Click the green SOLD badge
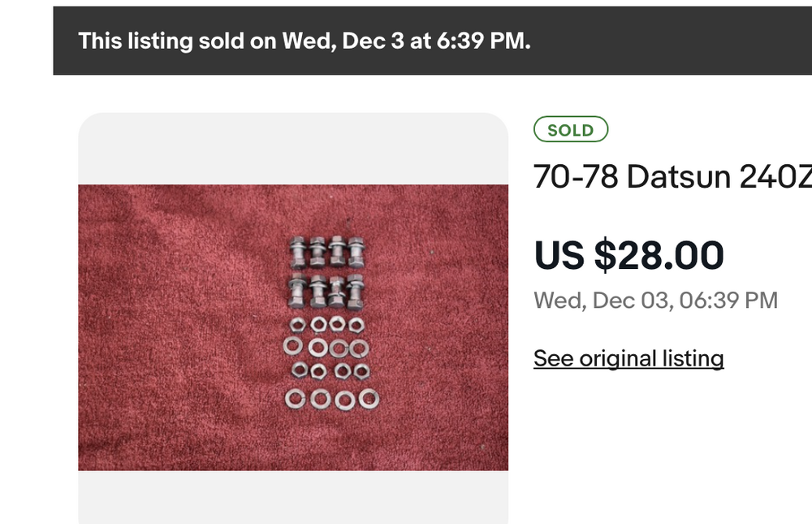The height and width of the screenshot is (524, 812). tap(570, 130)
